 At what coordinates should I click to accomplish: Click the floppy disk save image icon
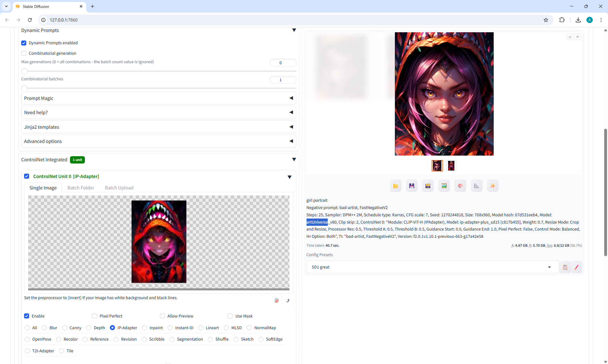click(x=412, y=186)
